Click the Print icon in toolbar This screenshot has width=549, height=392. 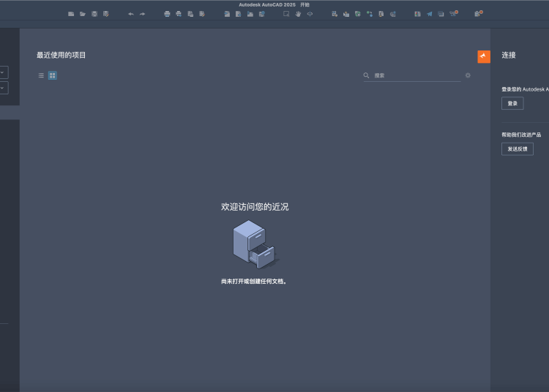167,14
